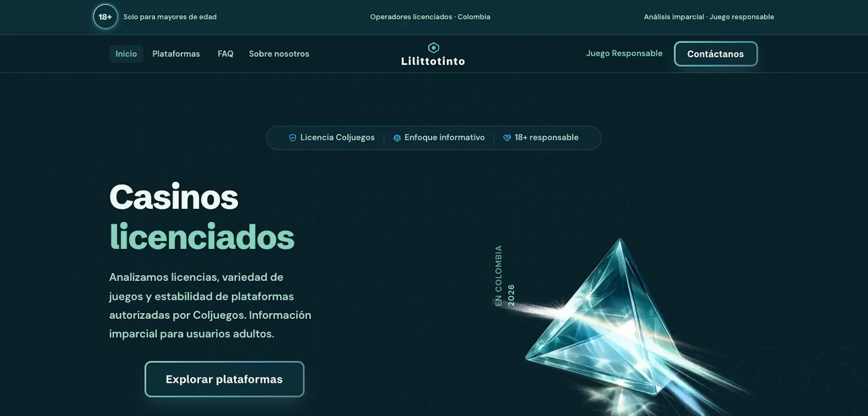The height and width of the screenshot is (416, 868).
Task: Click the Contáctanos button
Action: click(x=716, y=54)
